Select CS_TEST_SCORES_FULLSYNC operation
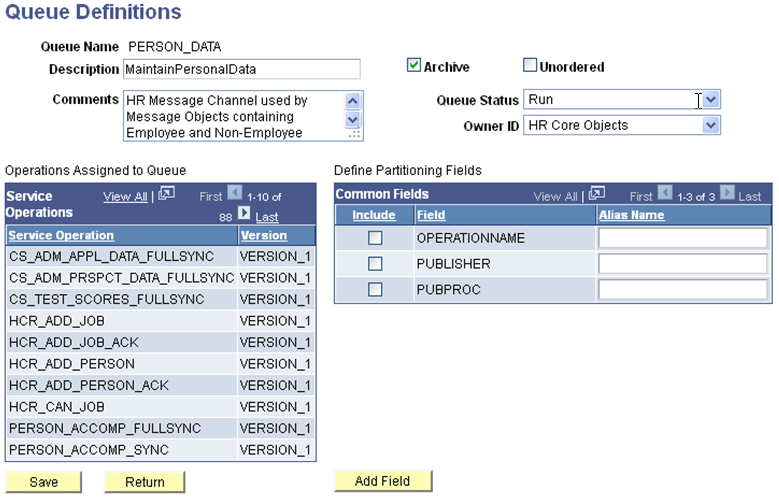 (x=160, y=299)
